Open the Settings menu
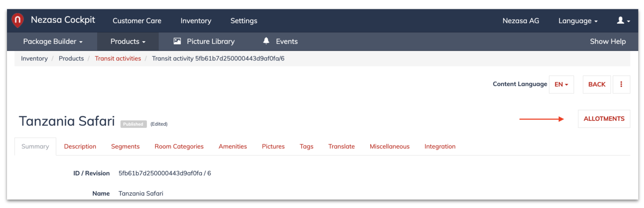This screenshot has height=208, width=644. tap(244, 21)
